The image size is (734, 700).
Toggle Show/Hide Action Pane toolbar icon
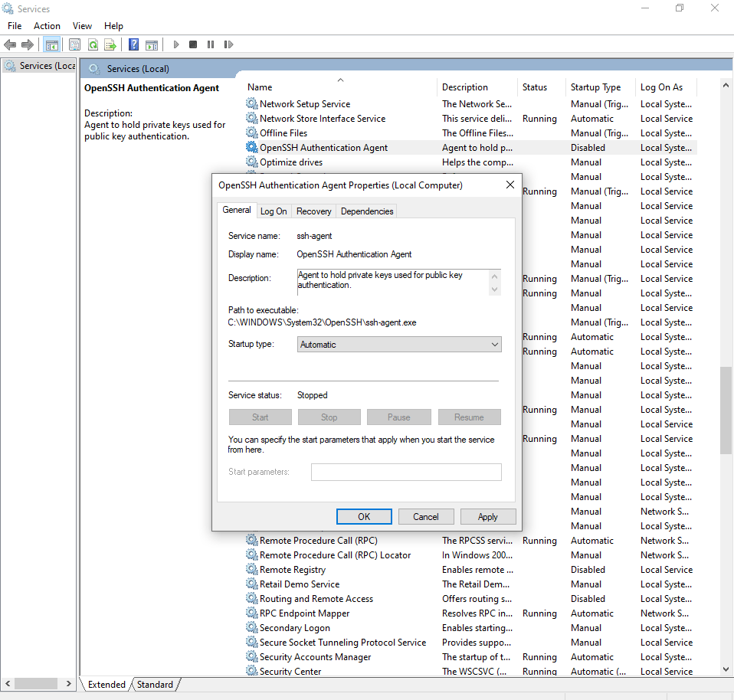152,45
